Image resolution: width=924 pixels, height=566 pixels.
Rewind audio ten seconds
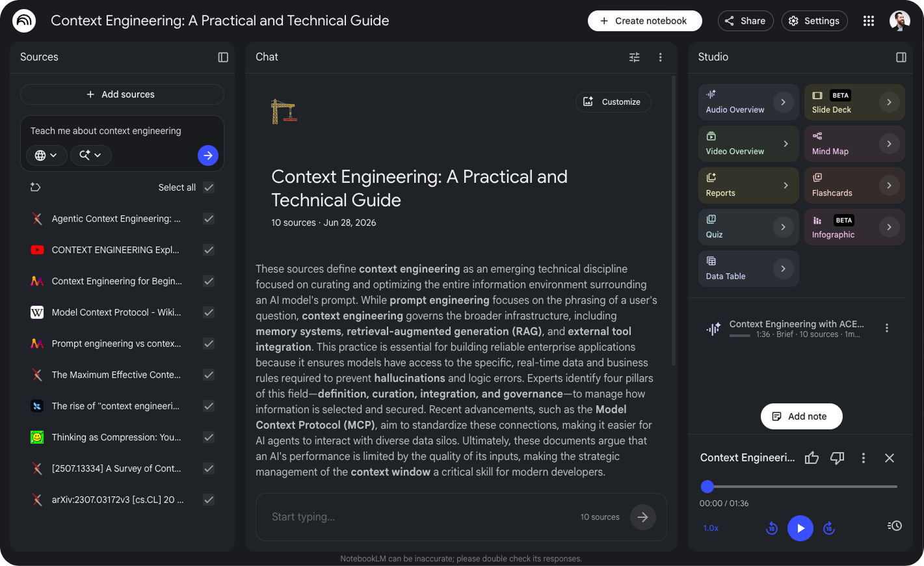pyautogui.click(x=772, y=528)
